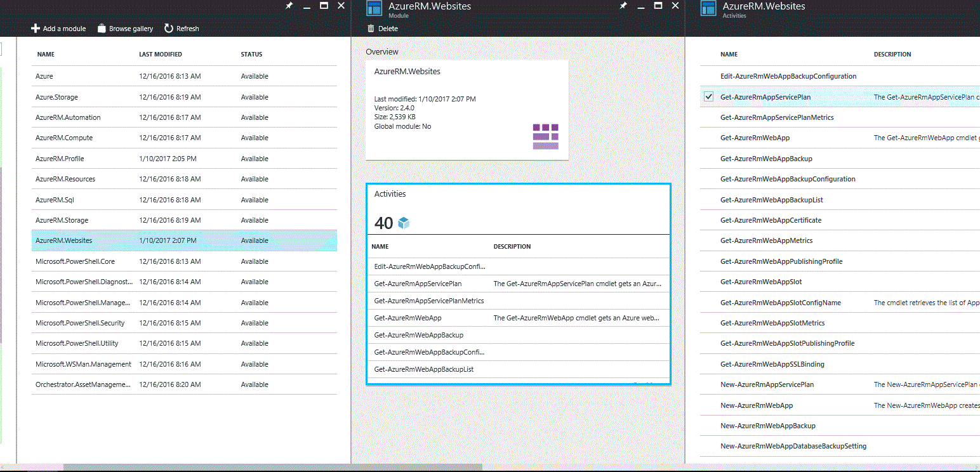Viewport: 980px width, 472px height.
Task: Click Edit-AzureRmWebAppBackupConfi... in the Activities tile
Action: [x=430, y=266]
